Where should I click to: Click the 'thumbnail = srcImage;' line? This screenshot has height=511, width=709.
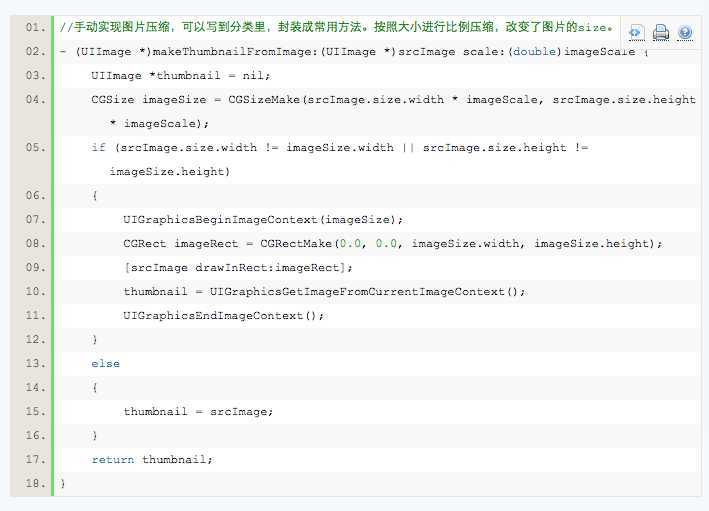tap(198, 412)
